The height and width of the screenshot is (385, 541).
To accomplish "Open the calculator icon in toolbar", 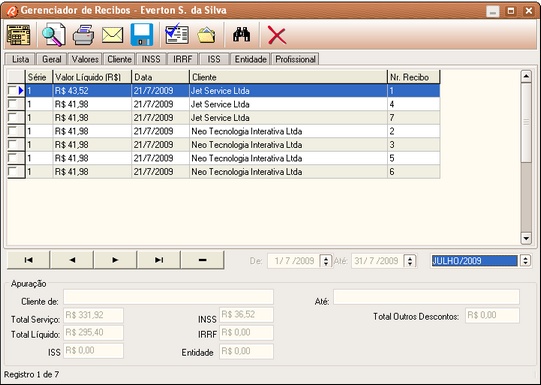I will pyautogui.click(x=19, y=35).
